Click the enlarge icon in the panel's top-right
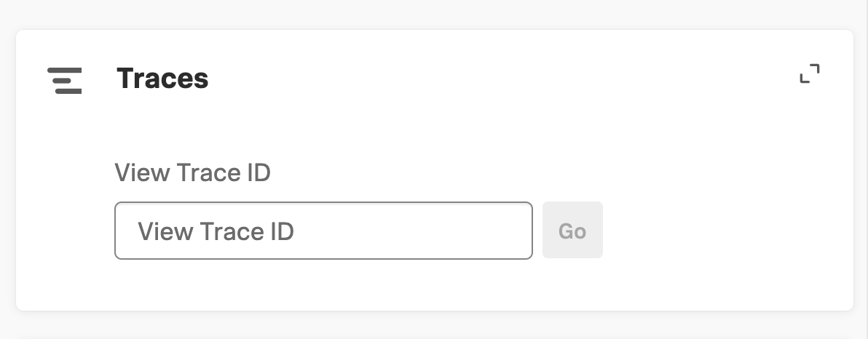The height and width of the screenshot is (339, 868). pyautogui.click(x=809, y=74)
